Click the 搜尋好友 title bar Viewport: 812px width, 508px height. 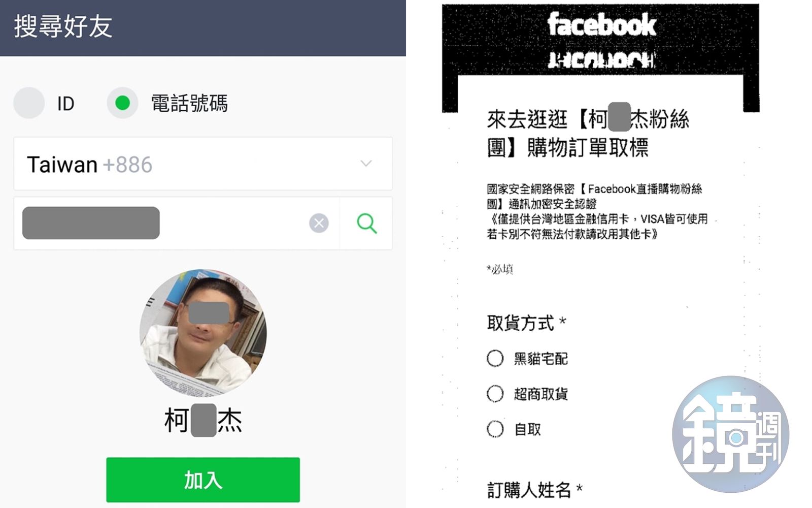coord(203,28)
